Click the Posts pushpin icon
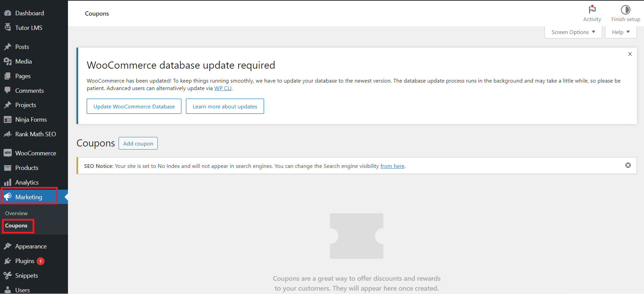The width and height of the screenshot is (644, 294). pos(7,47)
